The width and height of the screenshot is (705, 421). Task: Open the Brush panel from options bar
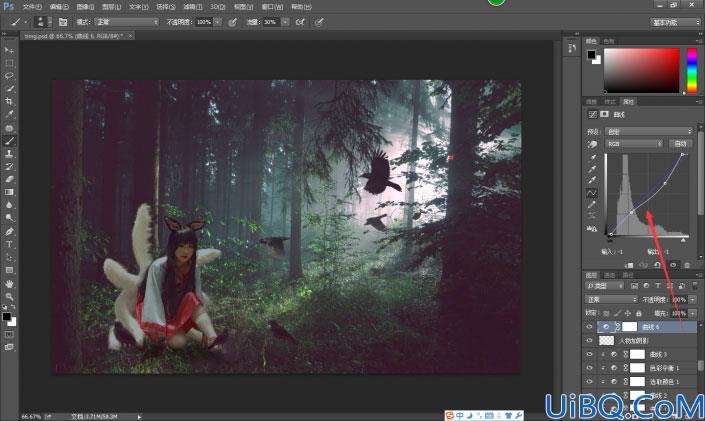(x=63, y=22)
